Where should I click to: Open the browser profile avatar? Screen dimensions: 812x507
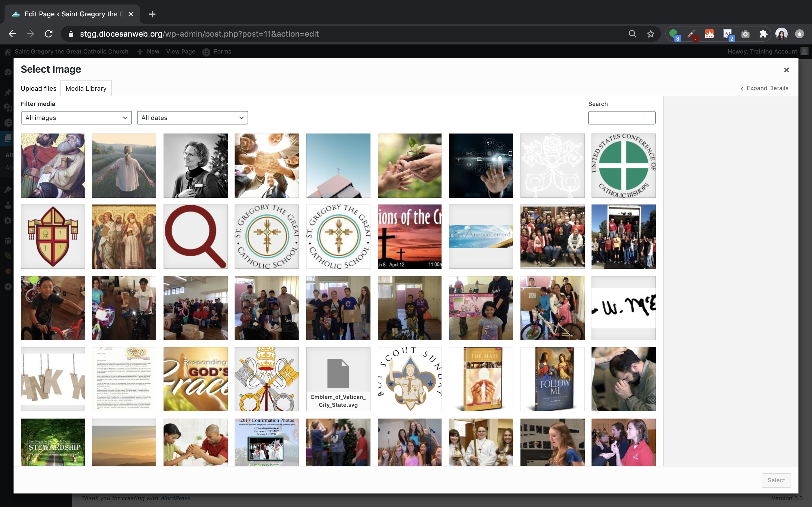click(781, 34)
